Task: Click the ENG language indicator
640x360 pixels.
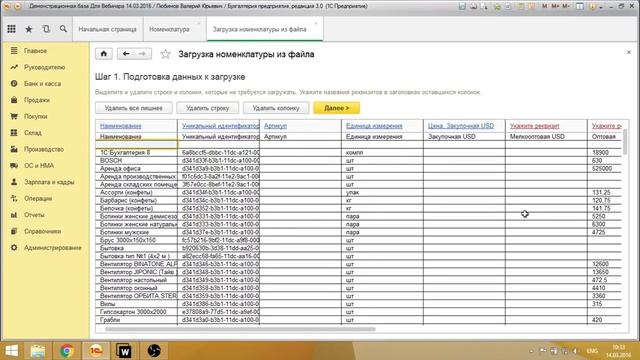Action: point(592,351)
